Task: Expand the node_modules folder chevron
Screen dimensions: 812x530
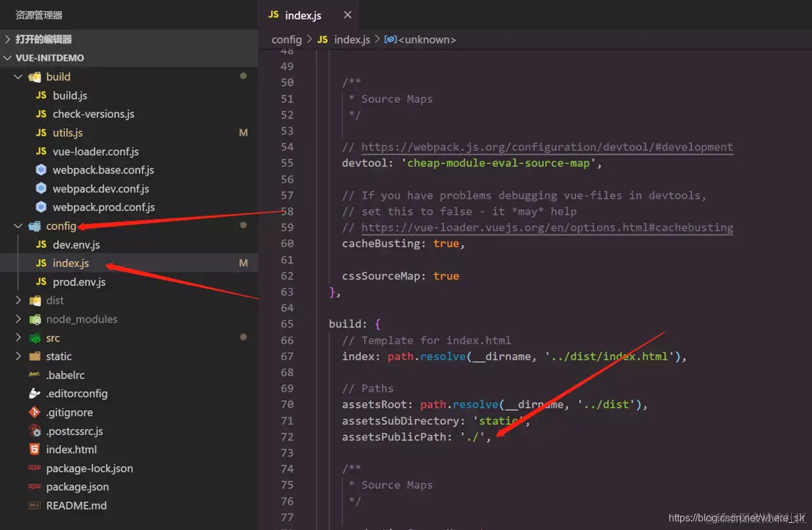Action: 18,319
